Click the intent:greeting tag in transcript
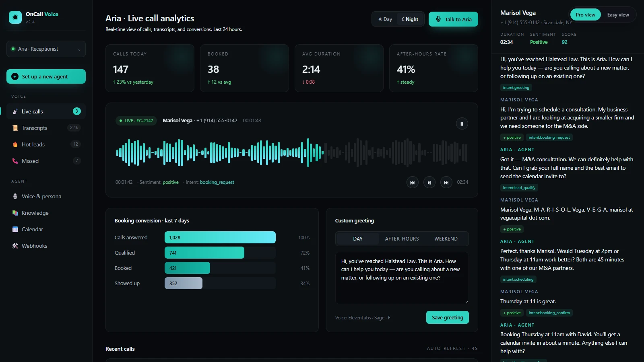The height and width of the screenshot is (362, 644). click(516, 88)
